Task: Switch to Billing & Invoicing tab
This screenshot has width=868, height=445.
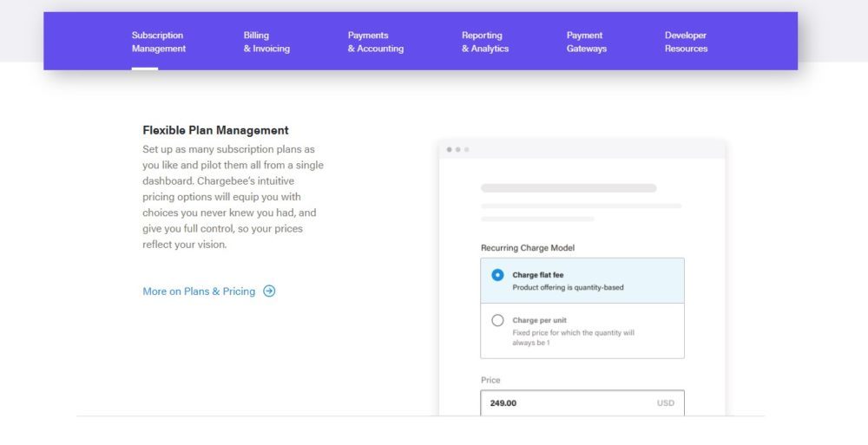Action: pyautogui.click(x=266, y=42)
